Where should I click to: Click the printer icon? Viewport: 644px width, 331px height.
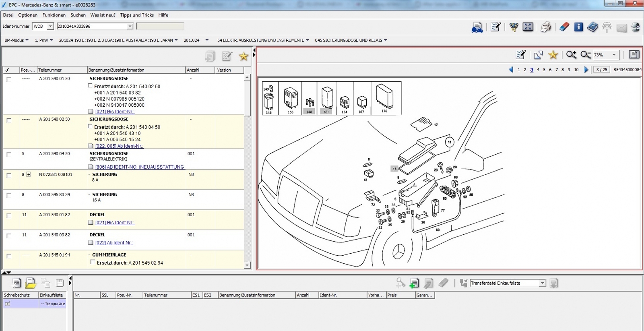(x=546, y=27)
